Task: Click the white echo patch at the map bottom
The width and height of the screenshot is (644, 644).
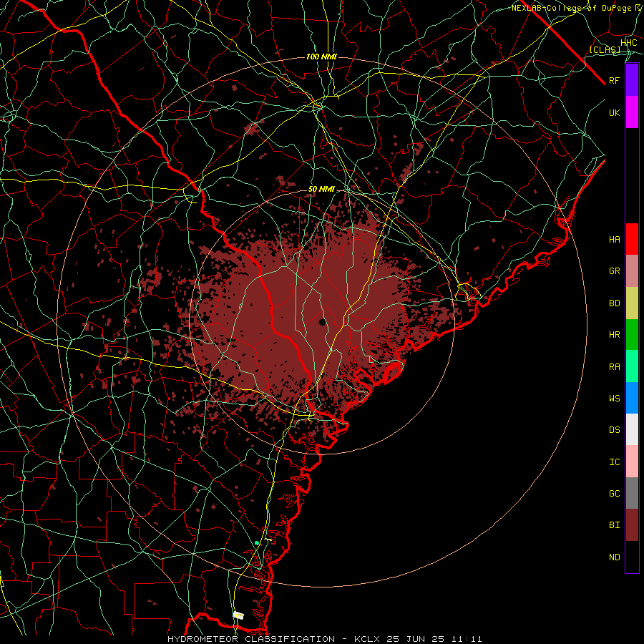Action: coord(238,615)
